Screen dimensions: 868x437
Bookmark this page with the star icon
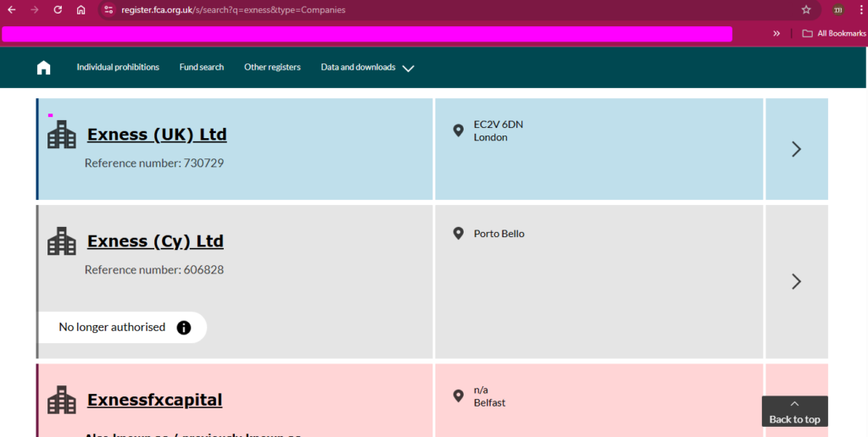click(x=806, y=10)
